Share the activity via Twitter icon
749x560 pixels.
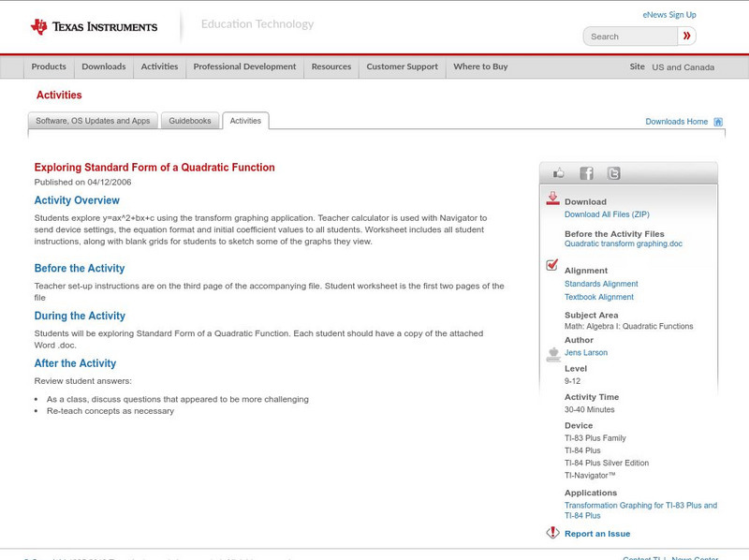click(x=614, y=173)
